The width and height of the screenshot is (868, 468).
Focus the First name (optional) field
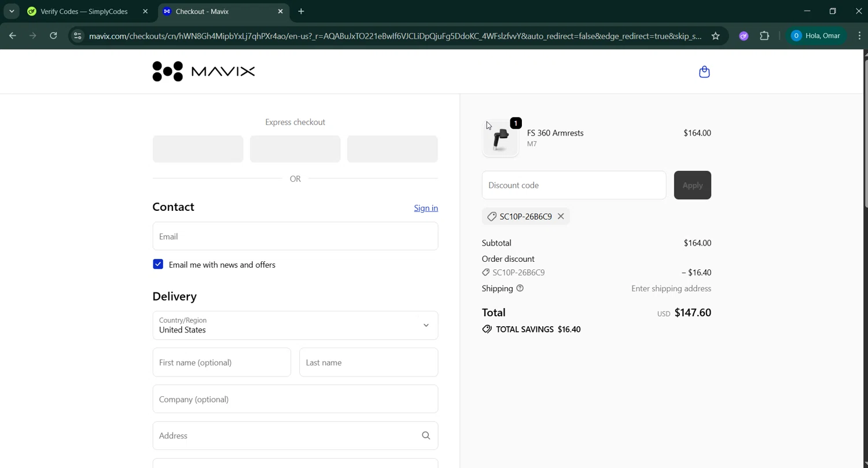[222, 363]
